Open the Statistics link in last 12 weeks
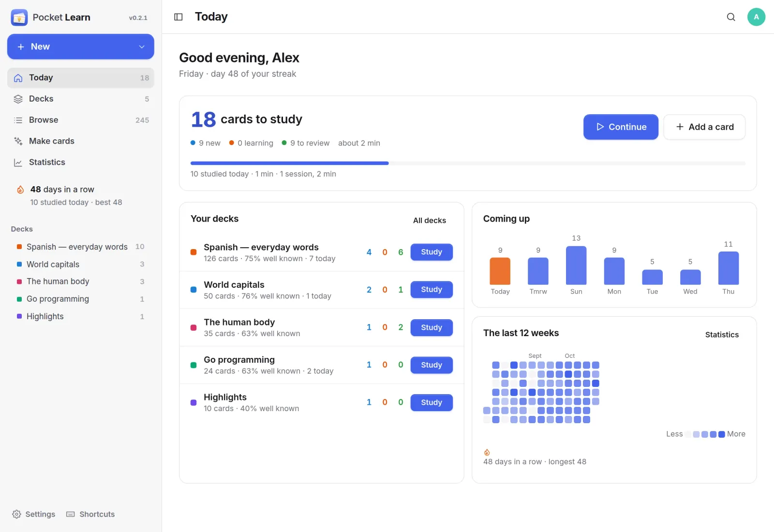The height and width of the screenshot is (532, 774). tap(722, 335)
